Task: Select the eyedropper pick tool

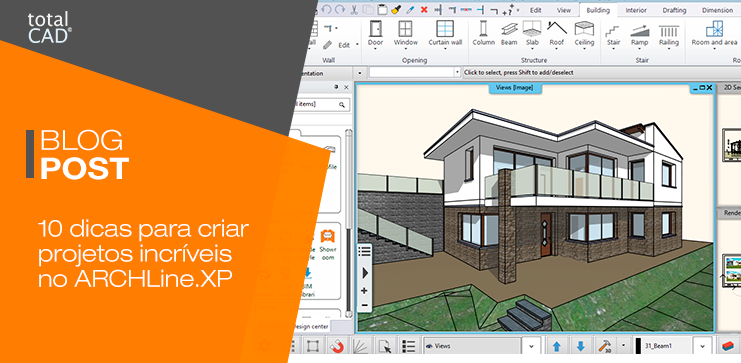Action: [x=410, y=9]
